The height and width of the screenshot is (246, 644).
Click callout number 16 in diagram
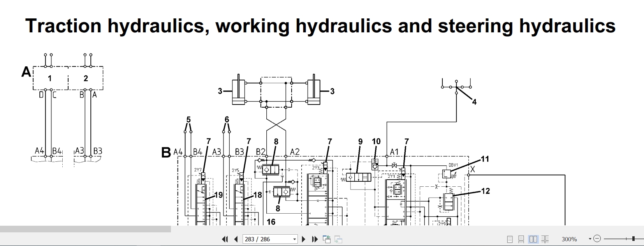coord(271,222)
